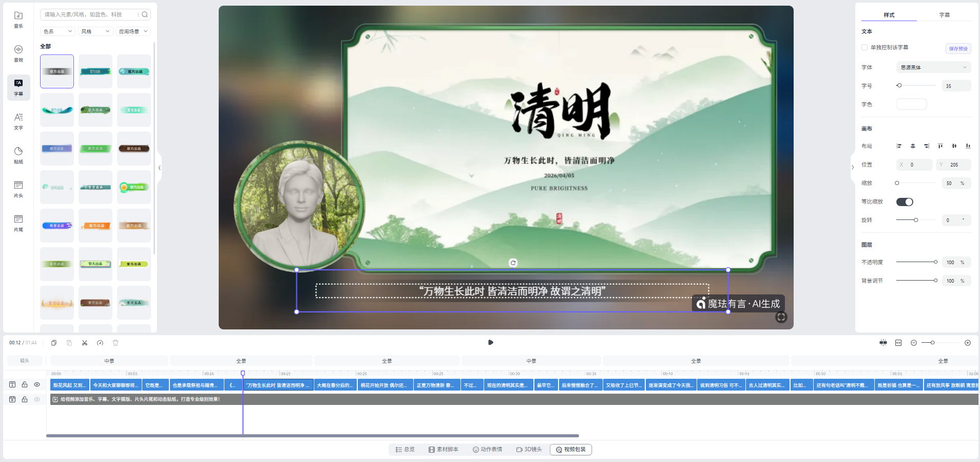Toggle subtitle track lock
This screenshot has width=980, height=462.
pos(25,384)
